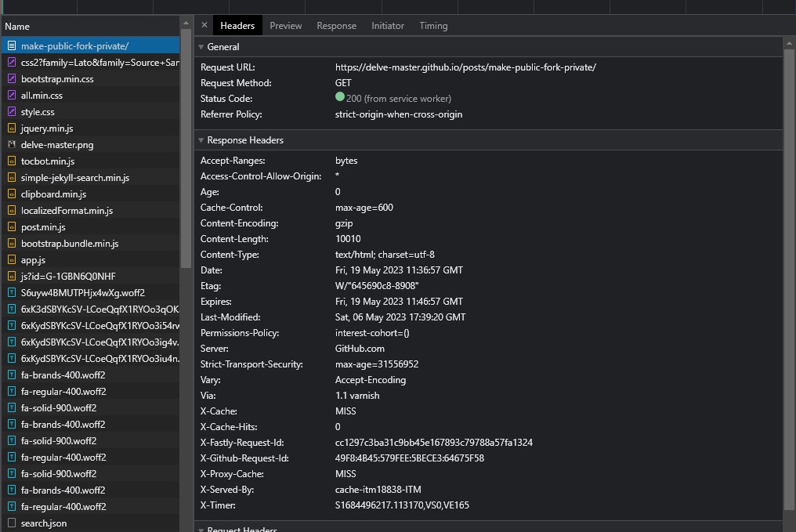Select the image icon for delve-master.png

click(12, 145)
